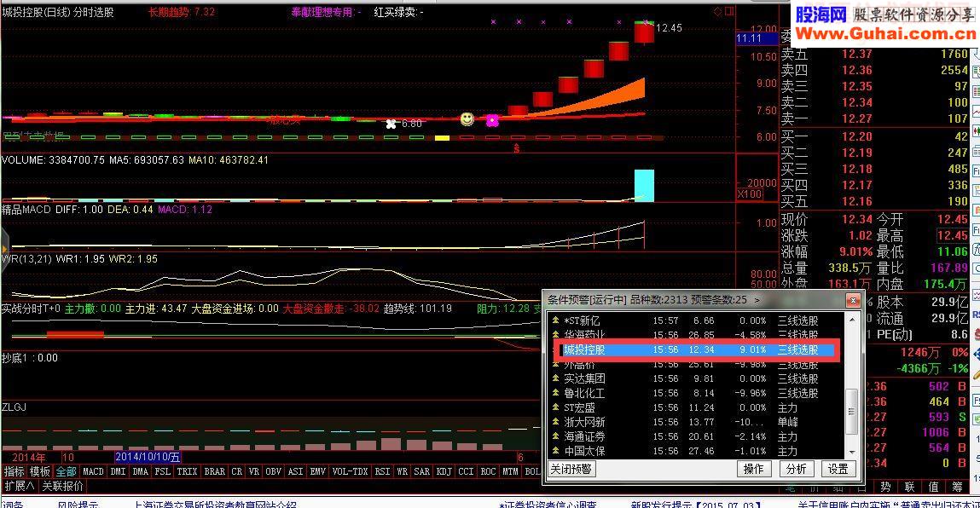
Task: Click the red square icon above price axis
Action: pos(728,11)
